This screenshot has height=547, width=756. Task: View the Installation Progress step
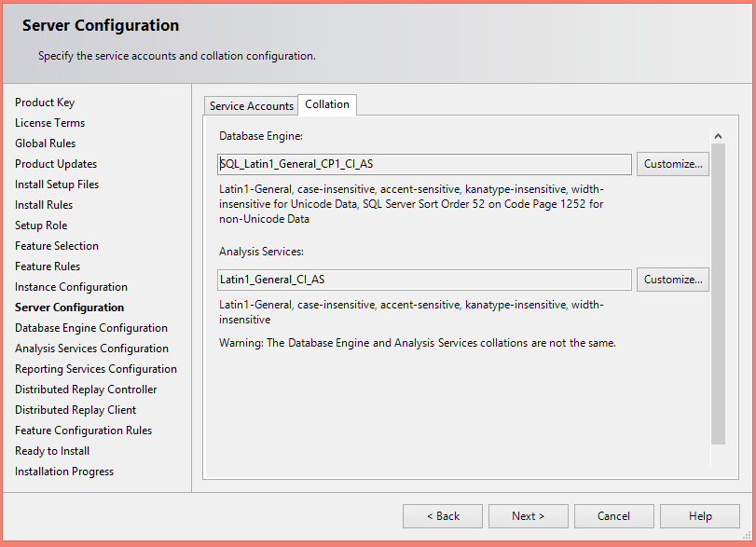pos(63,471)
